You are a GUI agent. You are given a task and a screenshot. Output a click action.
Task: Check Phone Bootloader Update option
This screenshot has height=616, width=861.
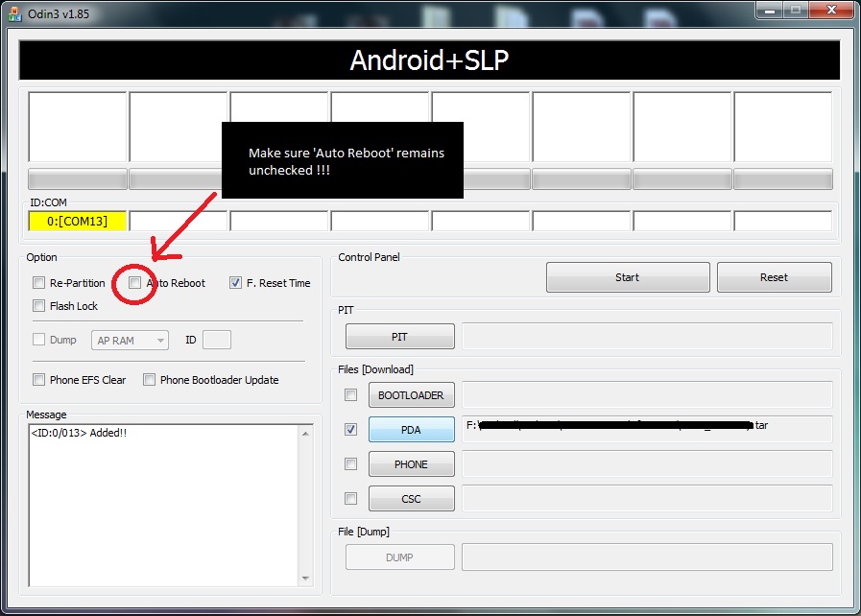149,379
